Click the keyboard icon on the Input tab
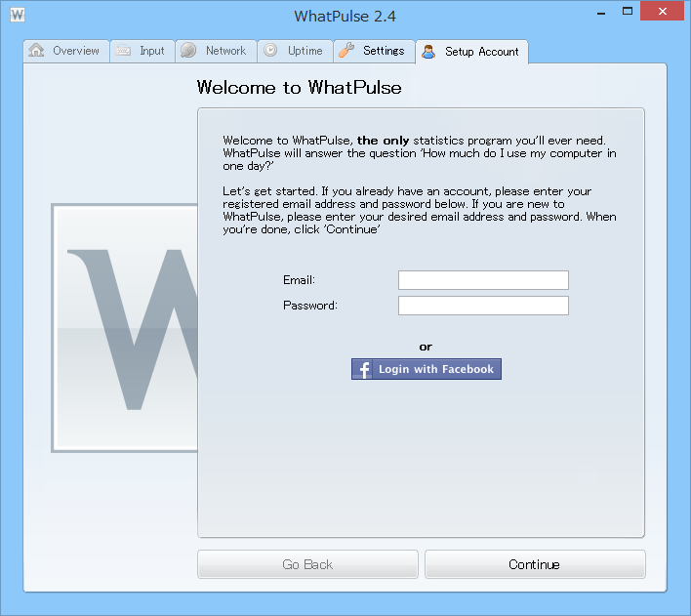This screenshot has width=691, height=616. tap(123, 51)
